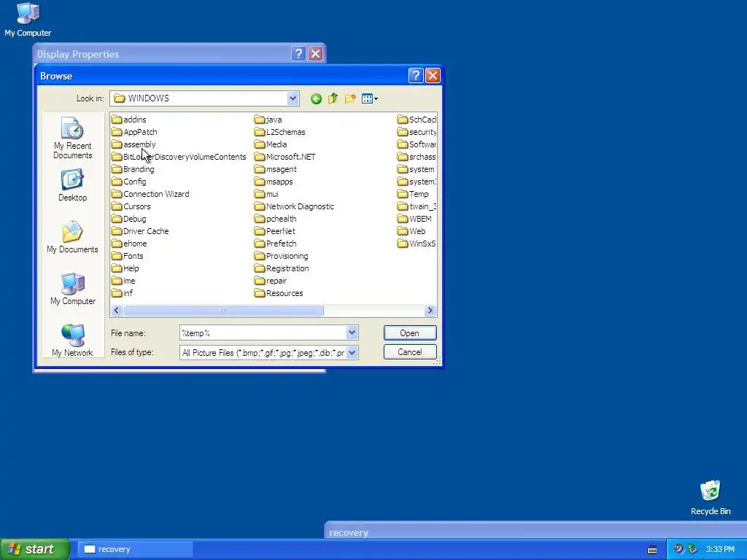Viewport: 747px width, 560px height.
Task: Select the BitLockerDiscoveryVolumeContents folder
Action: point(179,157)
